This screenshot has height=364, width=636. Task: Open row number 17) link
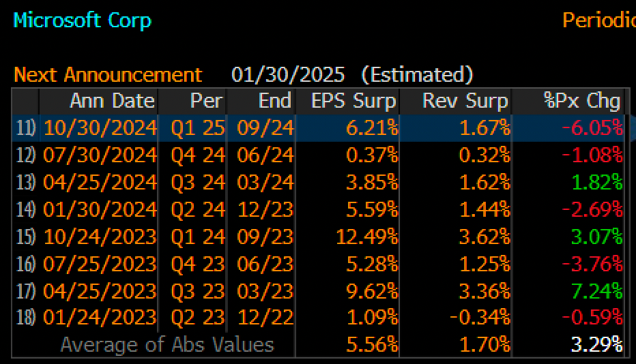point(25,291)
